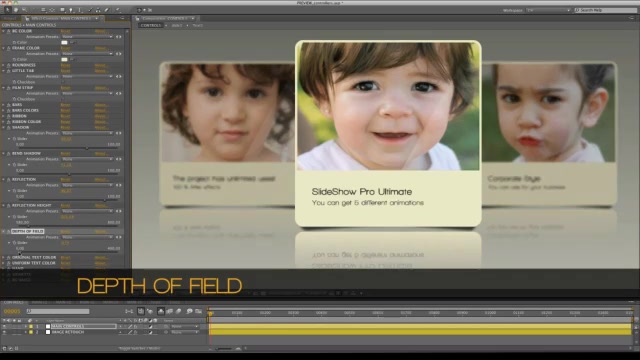Click the CONTROLS breadcrumb in comp viewer
This screenshot has width=640, height=360.
pyautogui.click(x=151, y=25)
